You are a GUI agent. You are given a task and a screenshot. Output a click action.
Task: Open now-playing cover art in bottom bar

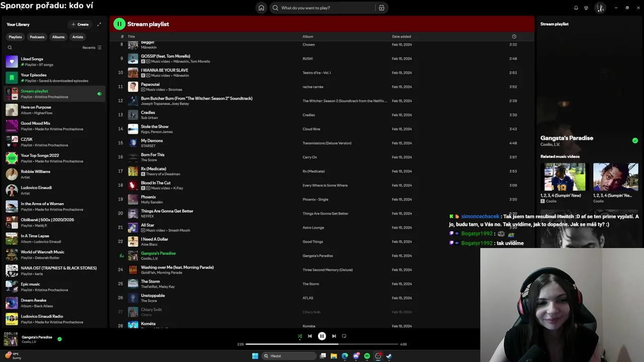10,339
